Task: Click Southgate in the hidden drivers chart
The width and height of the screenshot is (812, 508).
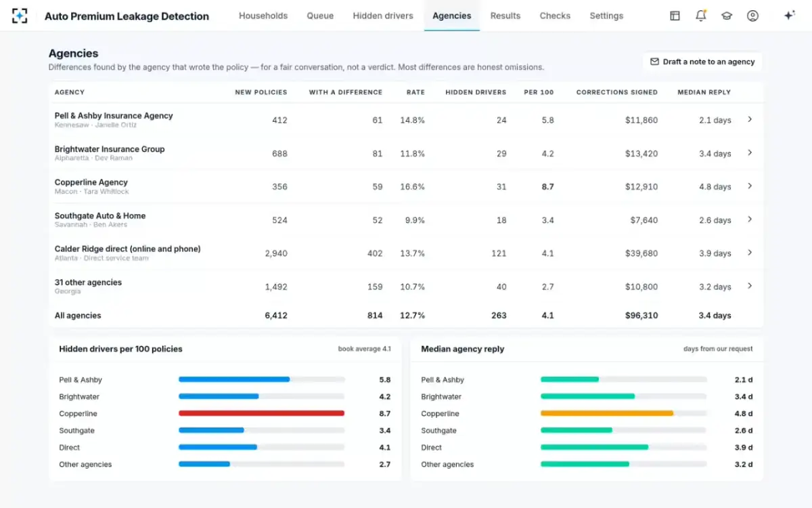Action: coord(76,431)
